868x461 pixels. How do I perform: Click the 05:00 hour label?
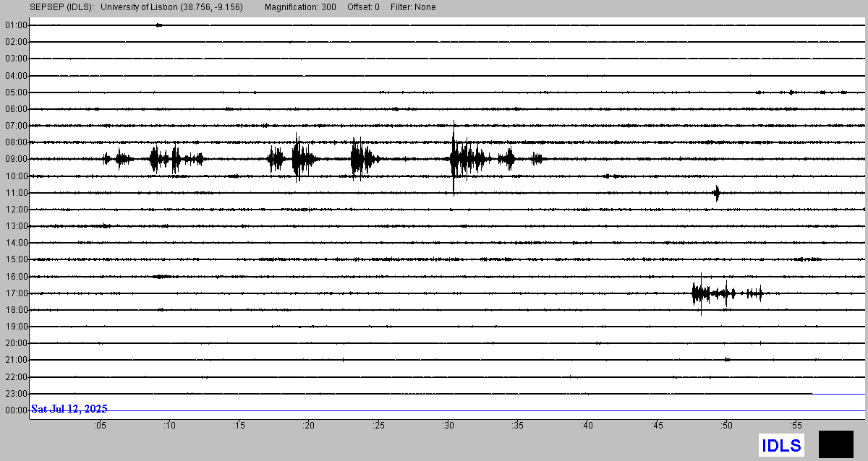[14, 92]
